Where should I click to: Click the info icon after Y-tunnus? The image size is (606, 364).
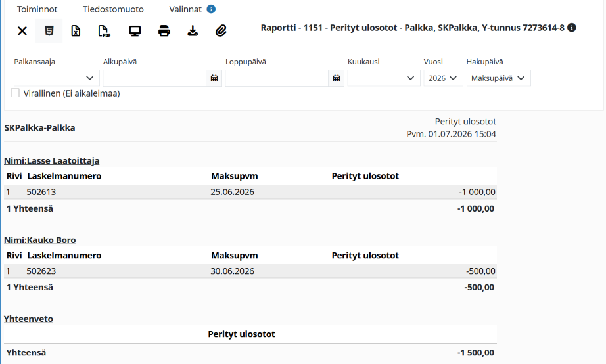[572, 28]
